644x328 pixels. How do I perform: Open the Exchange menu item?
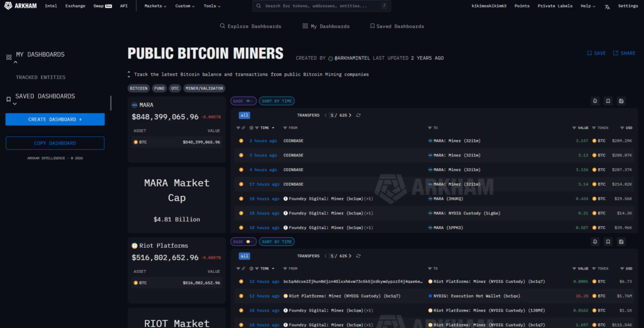tap(75, 6)
